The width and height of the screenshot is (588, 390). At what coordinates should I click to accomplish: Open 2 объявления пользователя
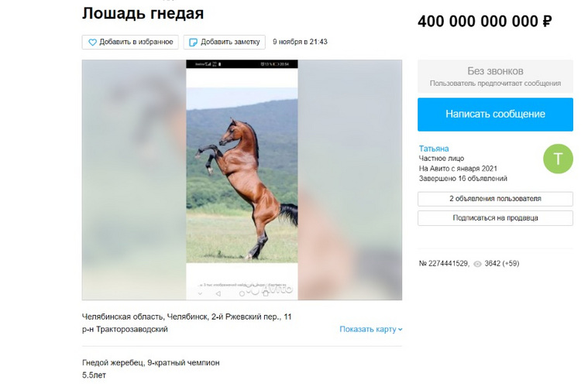(495, 199)
